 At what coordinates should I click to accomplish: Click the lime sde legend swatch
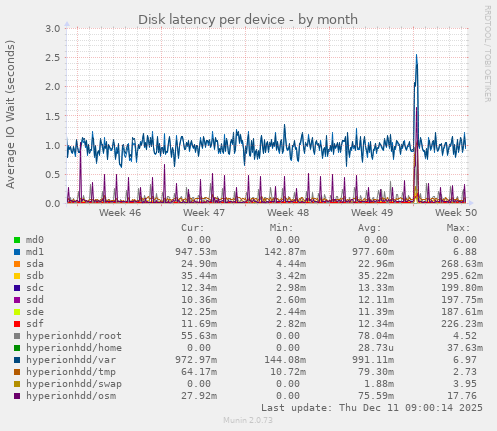17,312
